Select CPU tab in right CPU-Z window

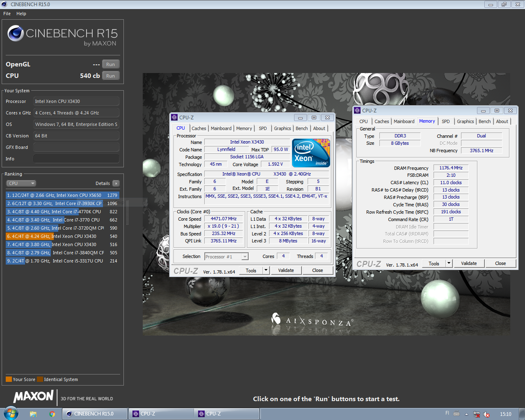(363, 121)
